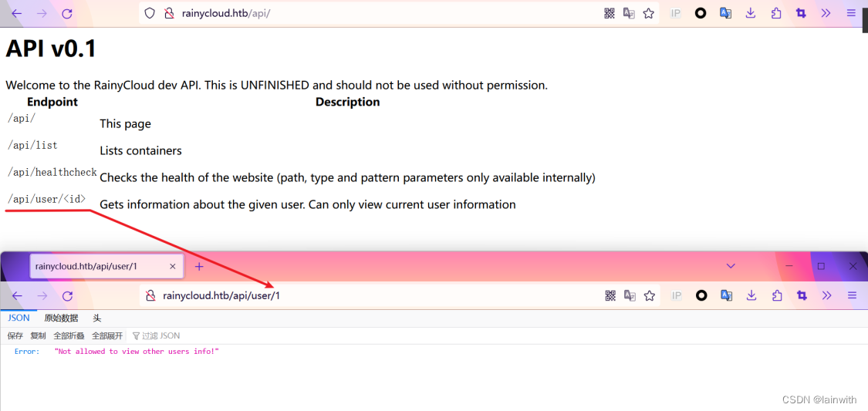The image size is (868, 411).
Task: Click the forward arrow in the lower browser
Action: click(x=42, y=296)
